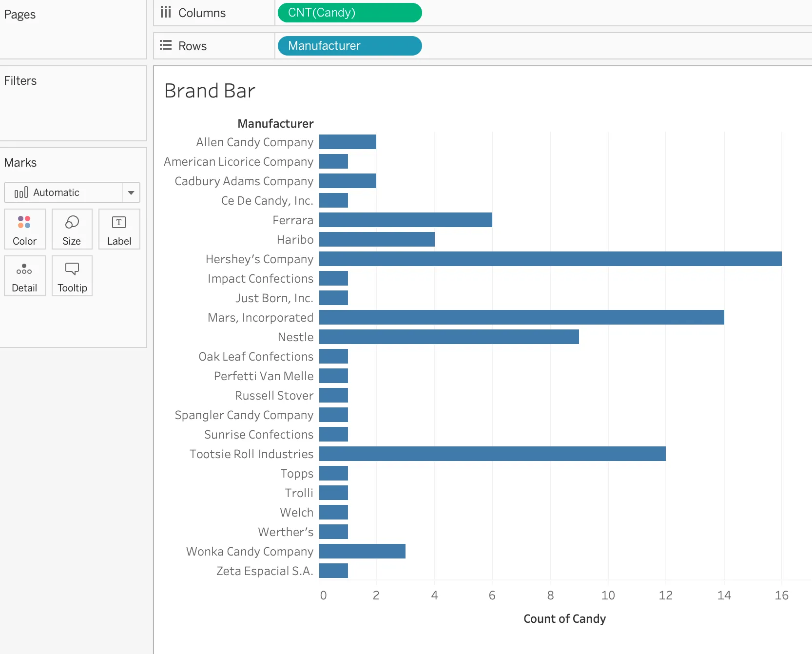Open the Color marks card

(24, 229)
